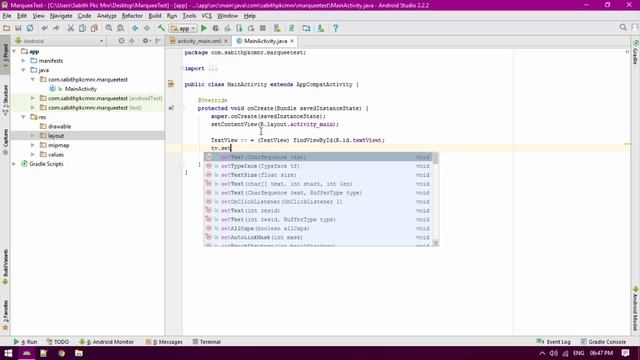The image size is (640, 360).
Task: Open the TODO tool window
Action: coord(58,342)
